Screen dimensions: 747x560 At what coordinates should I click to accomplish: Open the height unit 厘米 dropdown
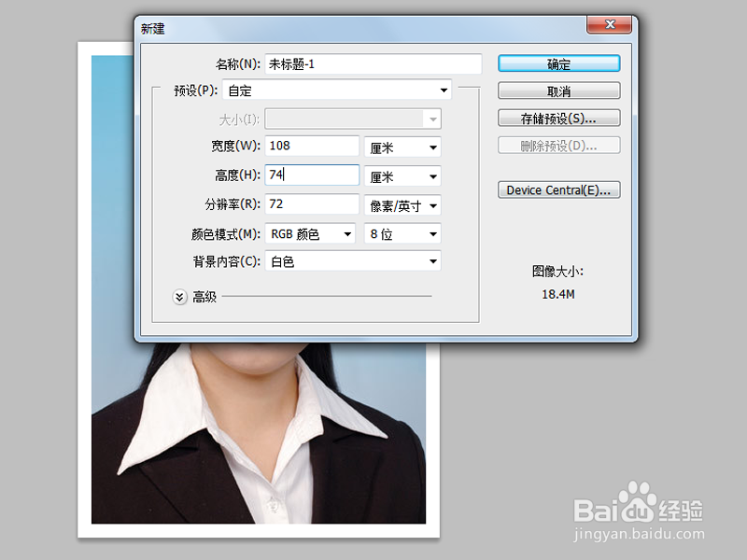402,176
